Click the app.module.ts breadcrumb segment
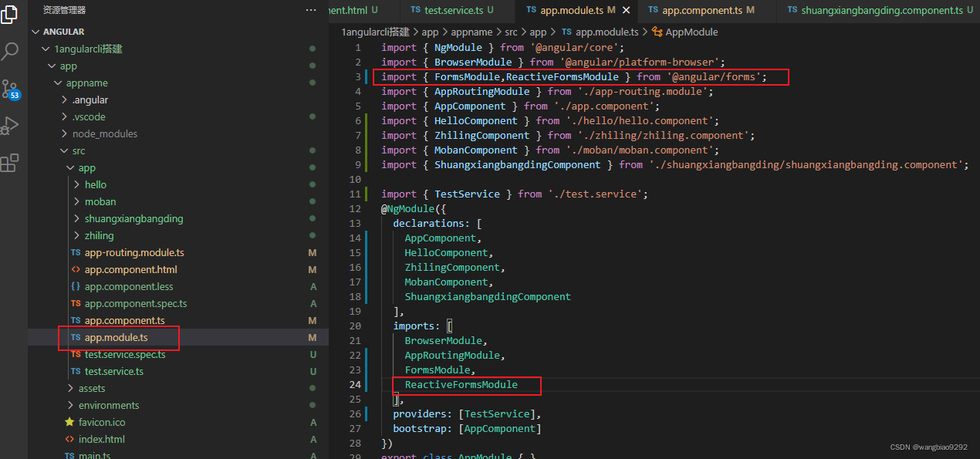 [x=607, y=32]
